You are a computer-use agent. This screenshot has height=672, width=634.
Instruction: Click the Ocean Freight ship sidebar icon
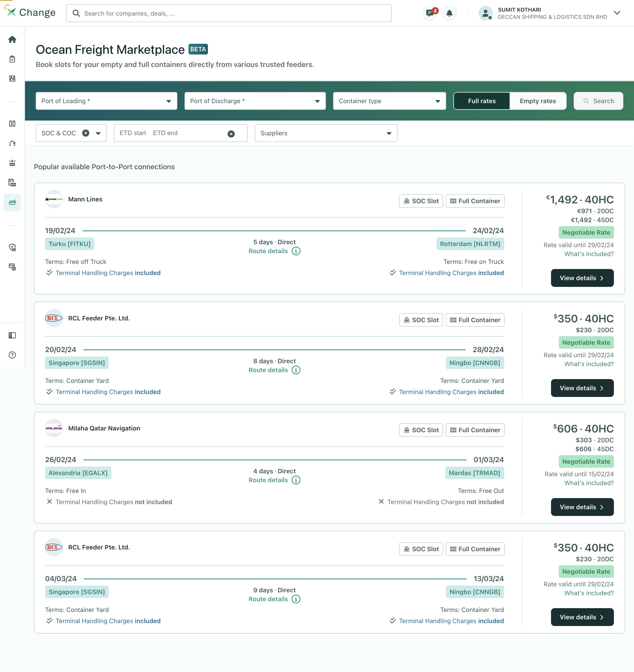click(12, 202)
